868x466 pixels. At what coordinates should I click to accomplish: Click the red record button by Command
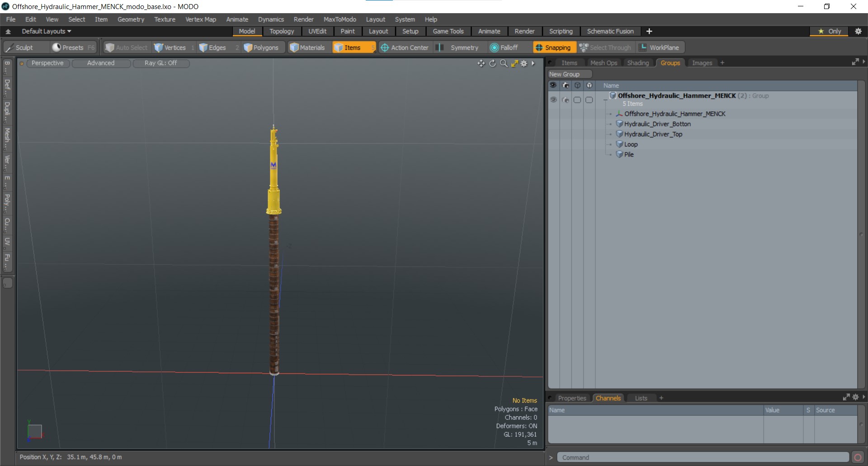858,457
